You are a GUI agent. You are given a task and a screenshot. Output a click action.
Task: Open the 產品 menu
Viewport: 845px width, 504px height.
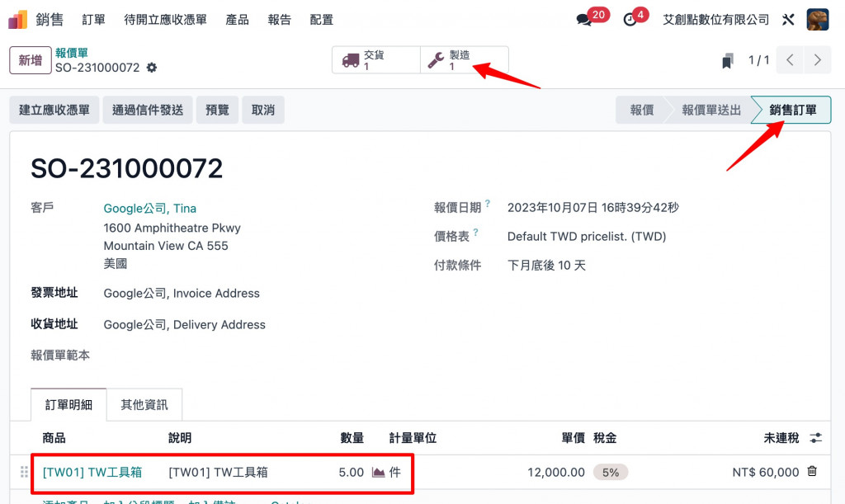click(x=237, y=20)
